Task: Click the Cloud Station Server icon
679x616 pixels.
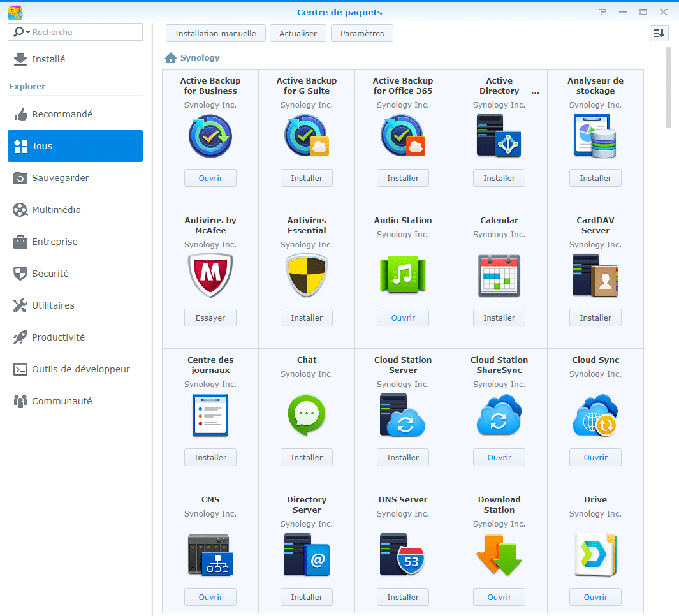Action: coord(403,415)
